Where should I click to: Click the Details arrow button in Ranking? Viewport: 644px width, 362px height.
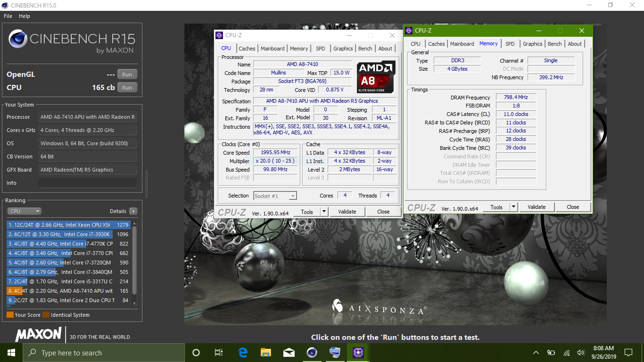(x=133, y=211)
